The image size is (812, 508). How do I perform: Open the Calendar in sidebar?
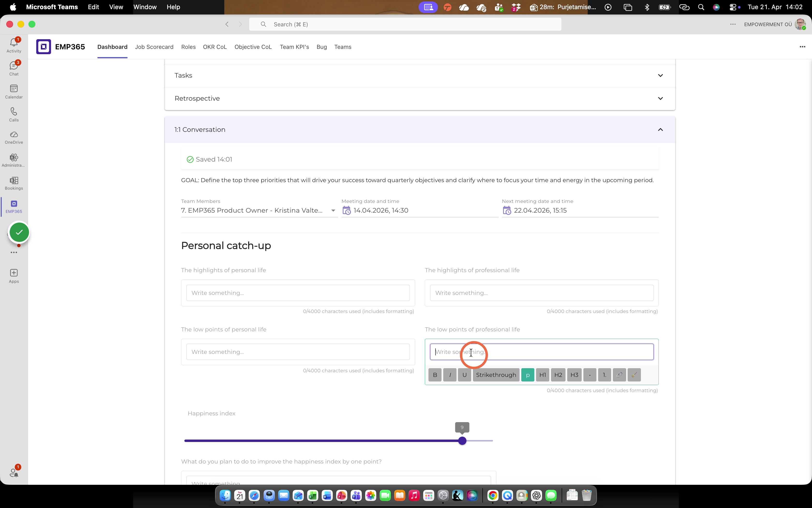tap(14, 91)
